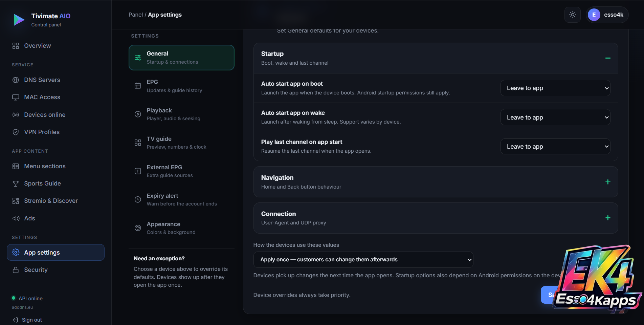Click the VPN Profiles shield icon

point(16,132)
